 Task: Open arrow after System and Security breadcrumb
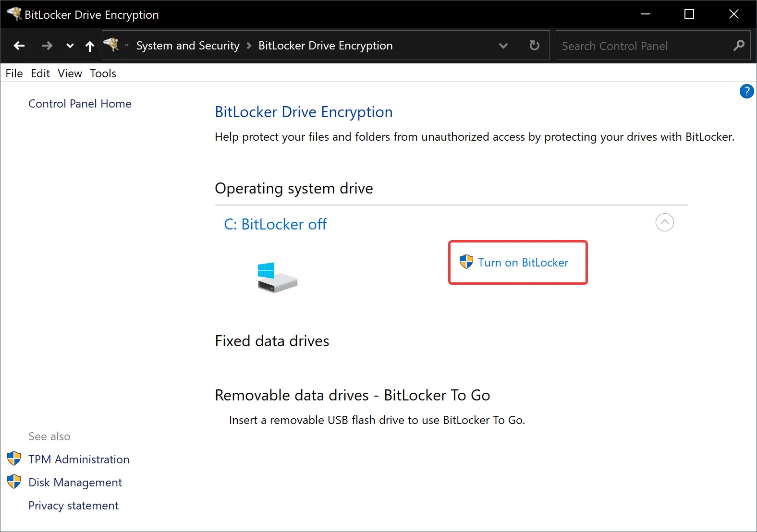point(249,46)
